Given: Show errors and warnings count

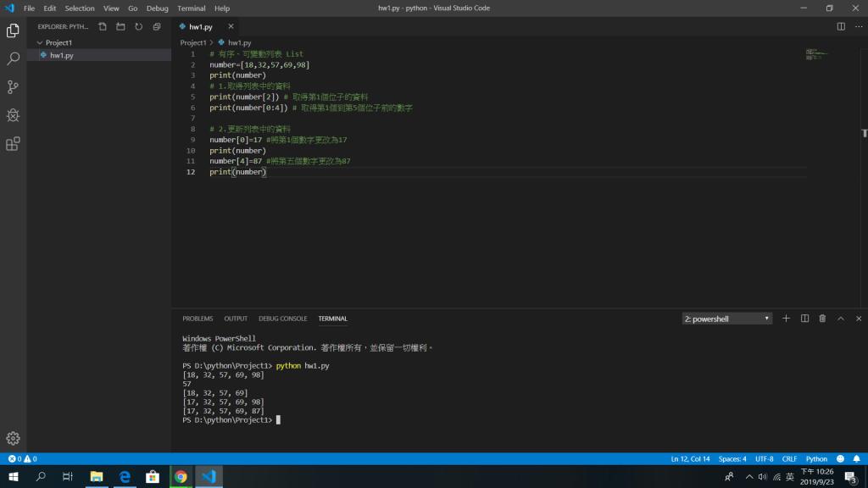Looking at the screenshot, I should [22, 458].
